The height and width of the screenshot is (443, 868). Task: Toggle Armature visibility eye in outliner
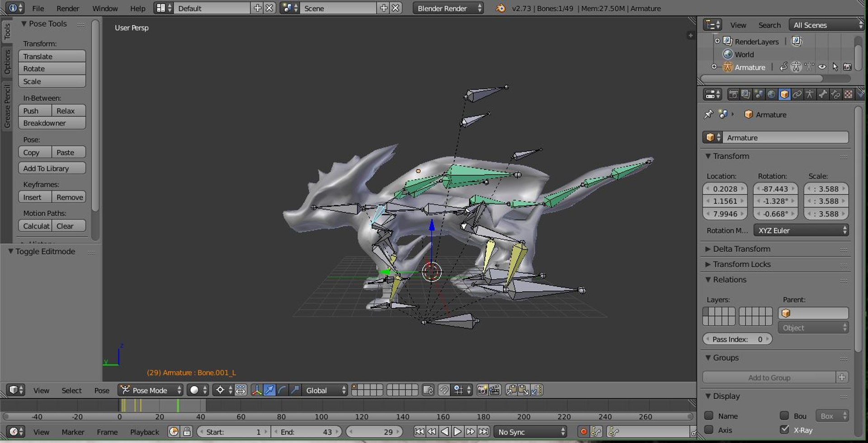[x=822, y=67]
